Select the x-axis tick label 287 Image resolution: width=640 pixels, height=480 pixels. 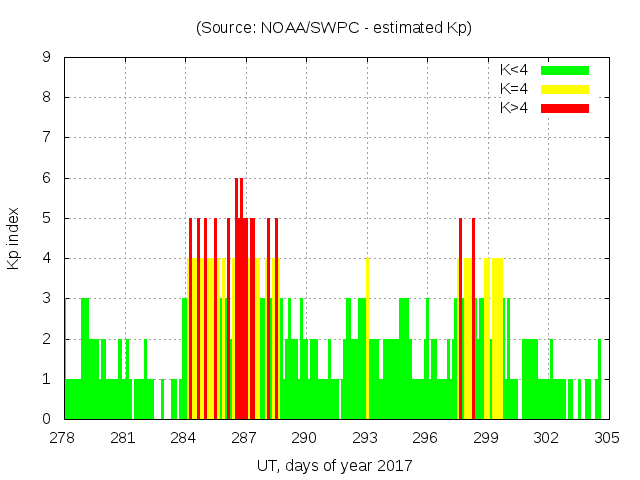(x=245, y=438)
